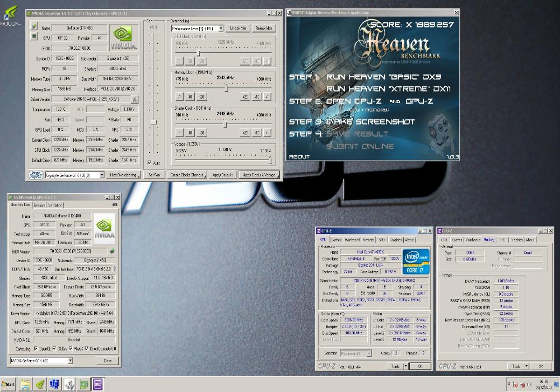Viewport: 560px width, 392px height.
Task: Click Run Heaven Xtreme DX11 option
Action: pyautogui.click(x=388, y=89)
